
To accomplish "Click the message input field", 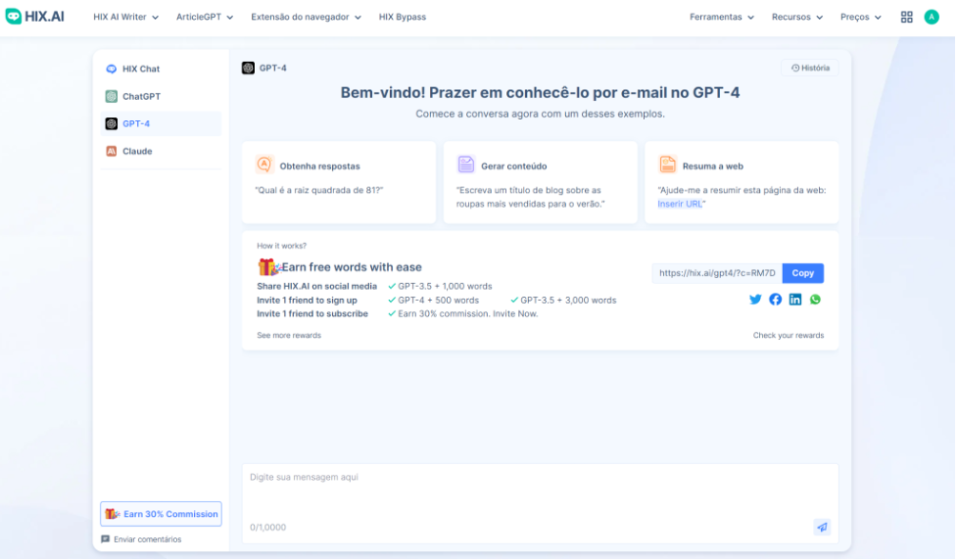I will (x=540, y=504).
